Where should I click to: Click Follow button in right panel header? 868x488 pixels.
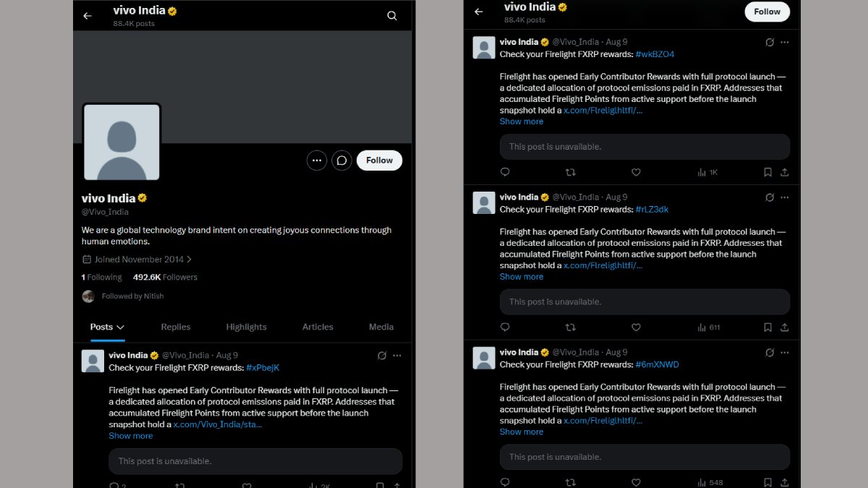[767, 12]
